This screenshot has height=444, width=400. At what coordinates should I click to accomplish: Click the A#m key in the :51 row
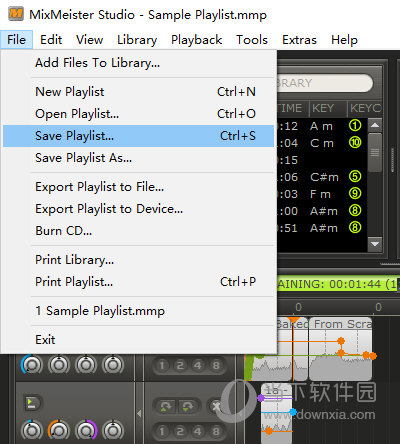click(x=324, y=228)
